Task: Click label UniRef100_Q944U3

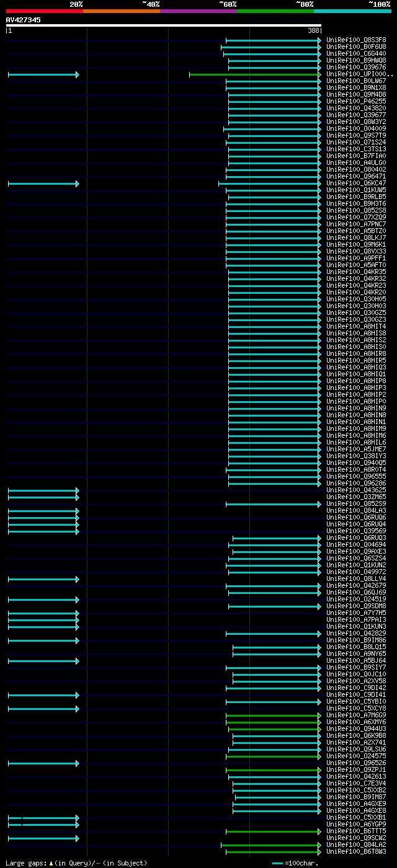Action: point(356,728)
